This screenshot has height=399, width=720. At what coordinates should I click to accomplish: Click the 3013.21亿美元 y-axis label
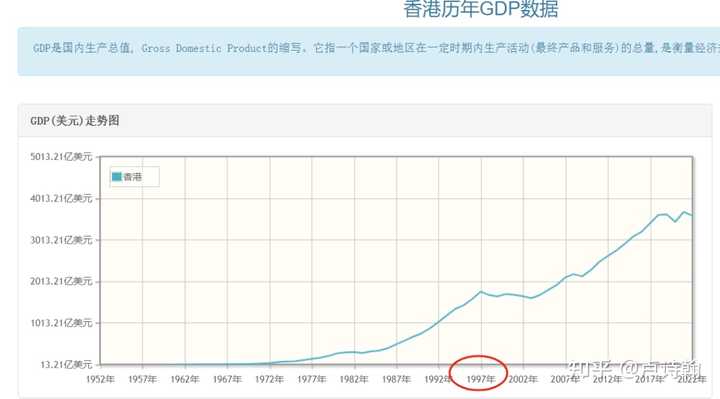pyautogui.click(x=62, y=240)
